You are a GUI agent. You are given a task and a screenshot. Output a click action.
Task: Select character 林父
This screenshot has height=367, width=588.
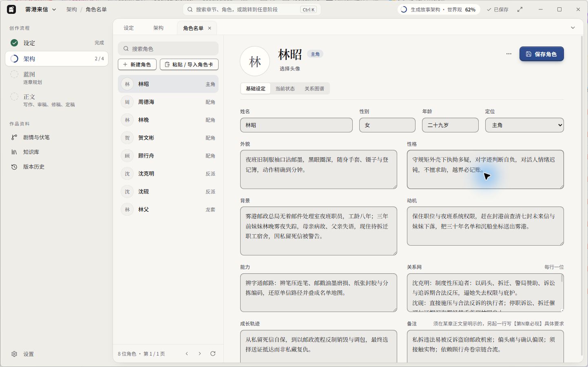pos(168,209)
